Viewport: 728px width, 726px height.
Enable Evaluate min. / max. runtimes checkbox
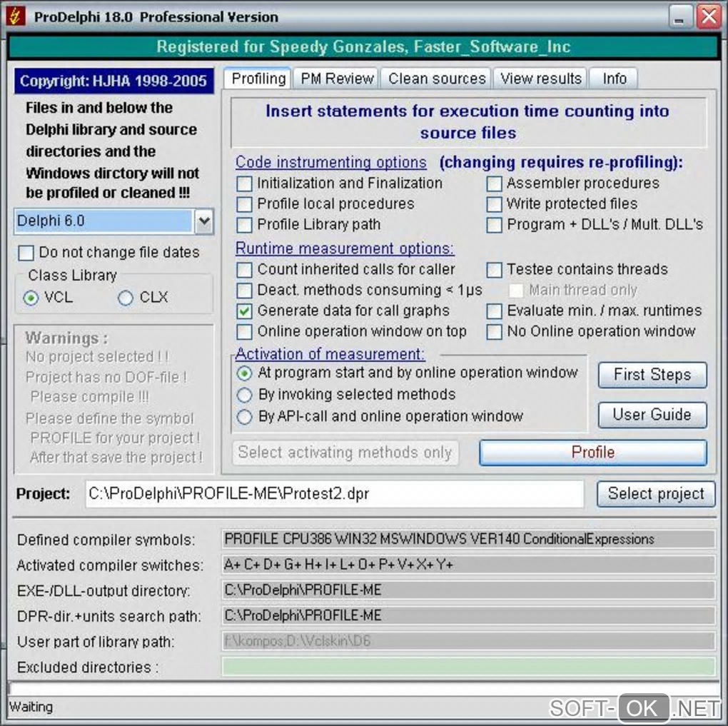click(494, 311)
